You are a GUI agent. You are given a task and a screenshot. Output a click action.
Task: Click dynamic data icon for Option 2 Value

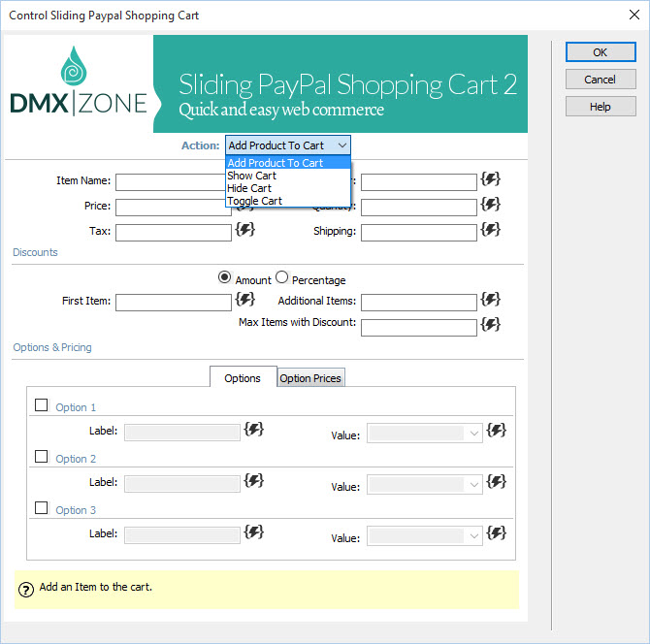[496, 482]
